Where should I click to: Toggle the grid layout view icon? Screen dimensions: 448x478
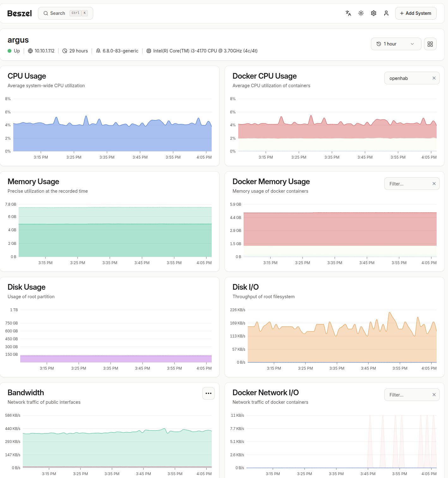[430, 44]
